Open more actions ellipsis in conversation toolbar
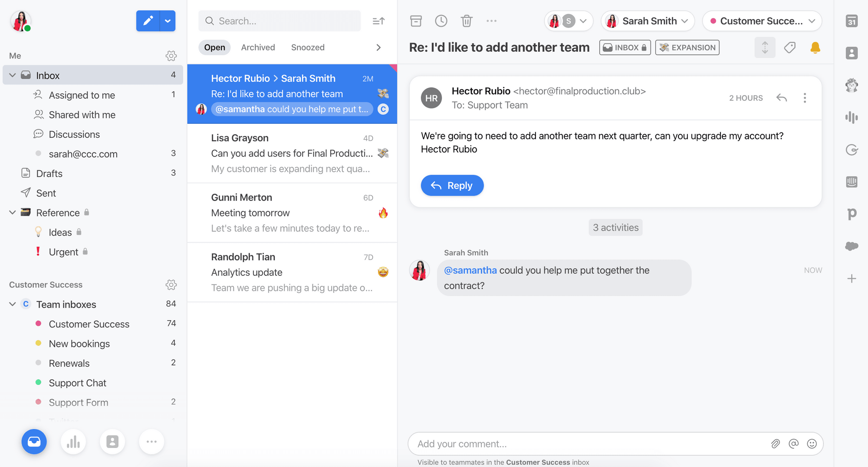Image resolution: width=868 pixels, height=467 pixels. point(491,21)
